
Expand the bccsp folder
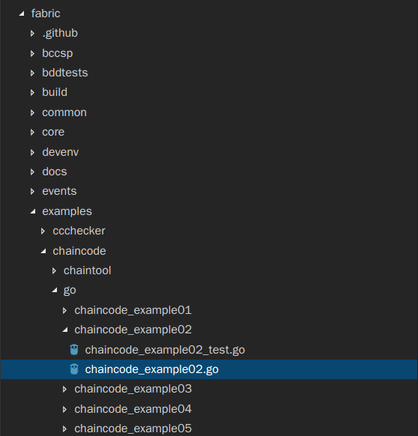point(57,53)
